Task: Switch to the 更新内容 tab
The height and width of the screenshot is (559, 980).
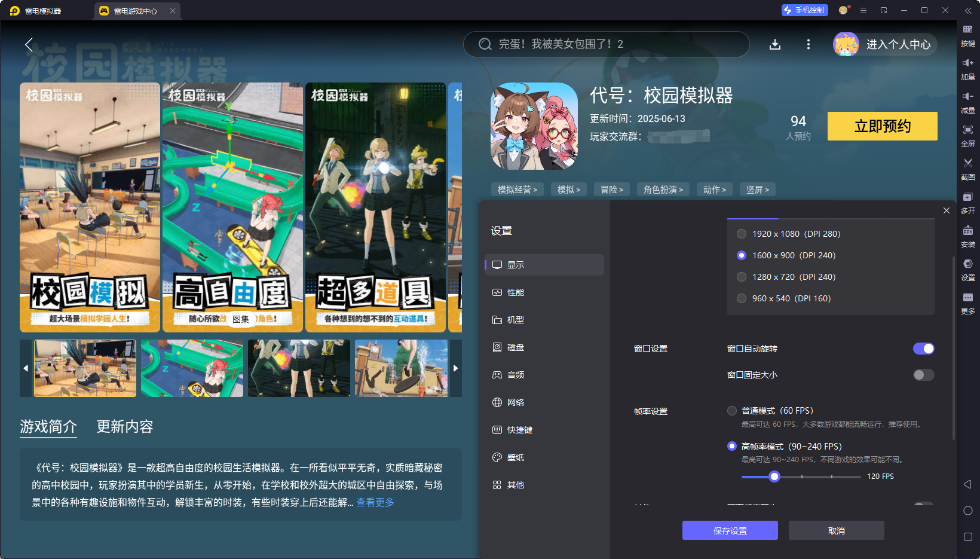Action: click(125, 426)
